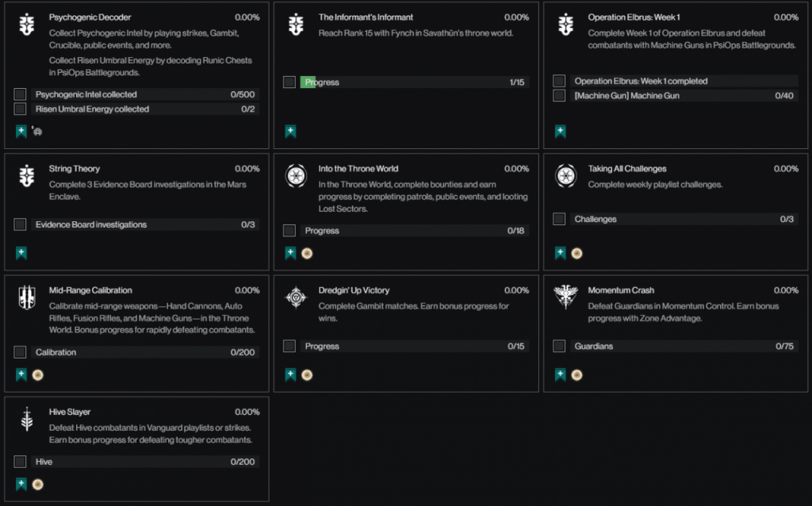Click the Dredgin' Up Victory Gambit icon
Viewport: 812px width, 506px height.
coord(296,297)
